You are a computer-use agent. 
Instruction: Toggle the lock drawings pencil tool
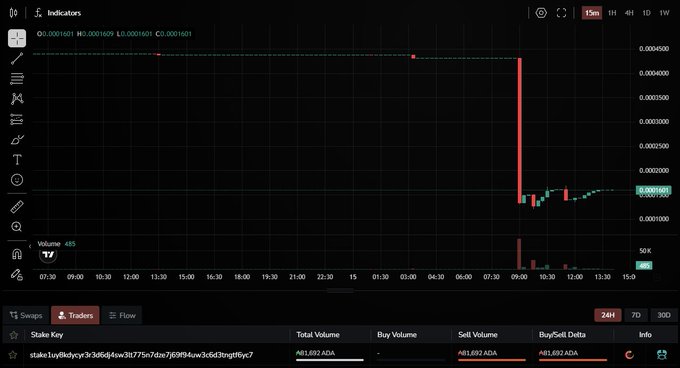pyautogui.click(x=17, y=274)
